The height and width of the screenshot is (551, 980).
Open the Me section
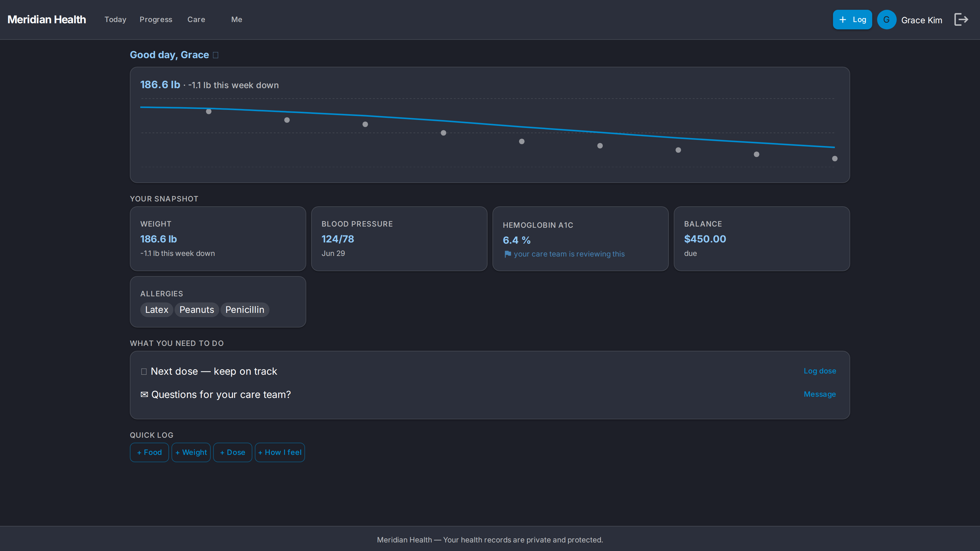click(237, 20)
